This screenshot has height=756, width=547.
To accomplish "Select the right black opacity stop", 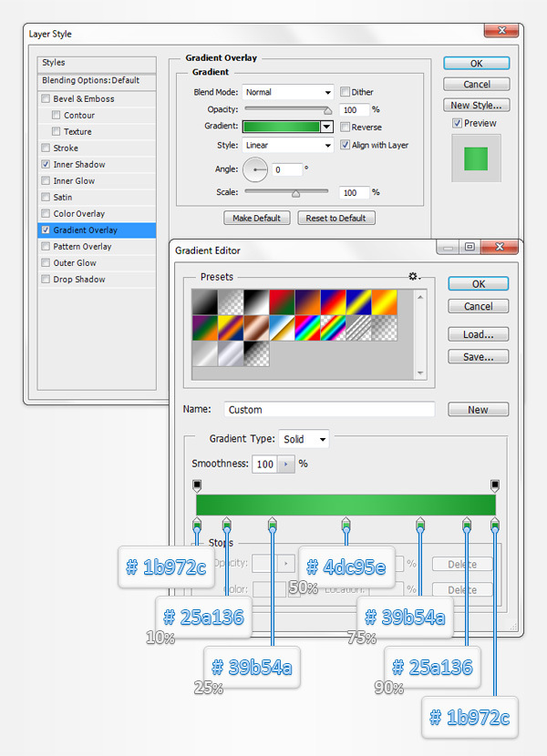I will point(495,485).
